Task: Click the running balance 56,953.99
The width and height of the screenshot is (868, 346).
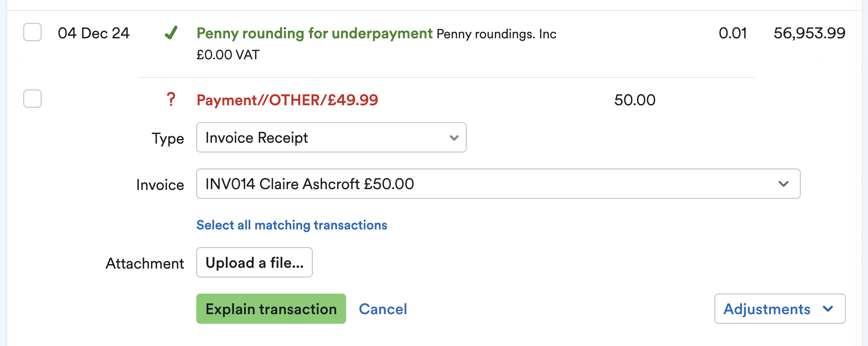Action: pos(808,33)
